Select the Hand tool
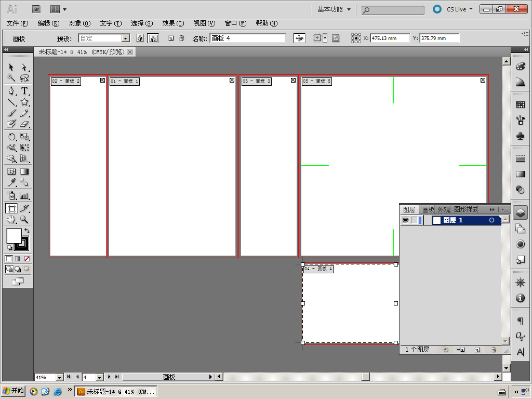 click(11, 220)
